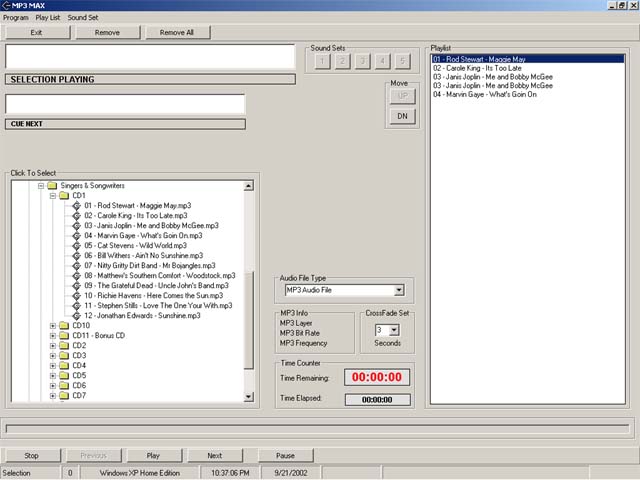Open the Sound Set menu

[83, 18]
